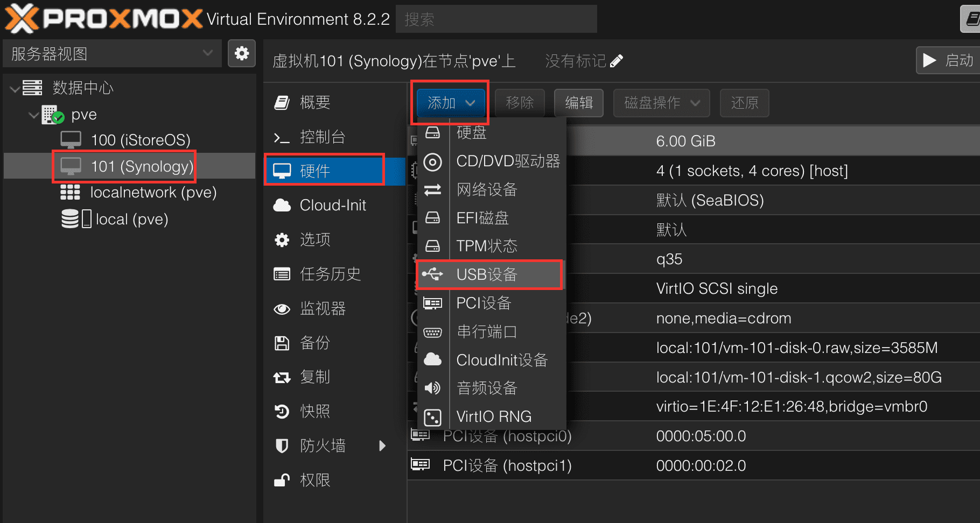Open the server view gear settings
The width and height of the screenshot is (980, 523).
coord(242,53)
